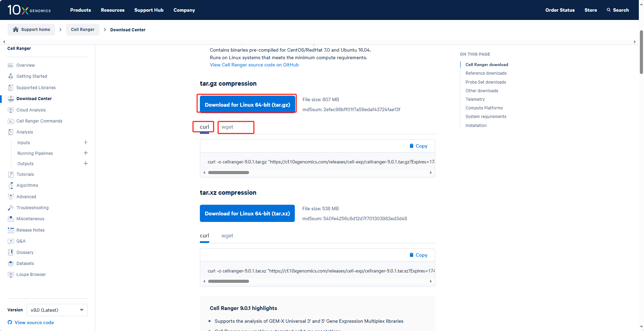Open Running Pipelines in sidebar
This screenshot has width=644, height=331.
(35, 153)
